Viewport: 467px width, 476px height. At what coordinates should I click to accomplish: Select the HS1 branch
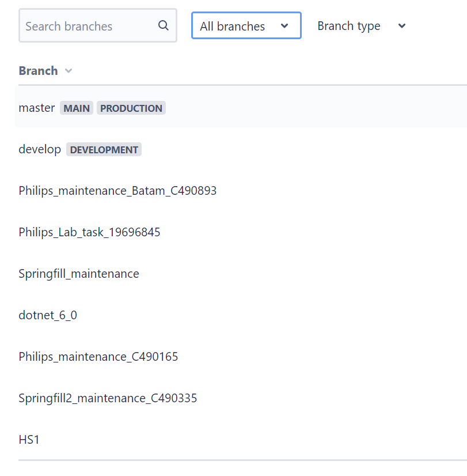(x=29, y=439)
